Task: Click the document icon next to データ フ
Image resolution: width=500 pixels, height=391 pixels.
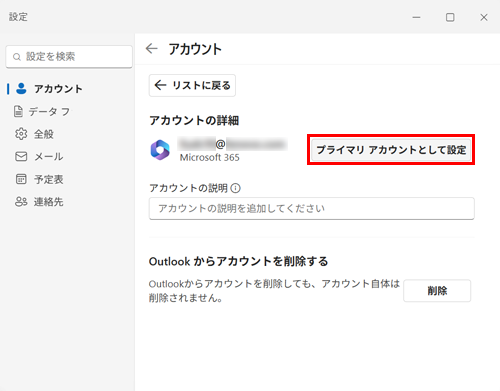Action: (18, 111)
